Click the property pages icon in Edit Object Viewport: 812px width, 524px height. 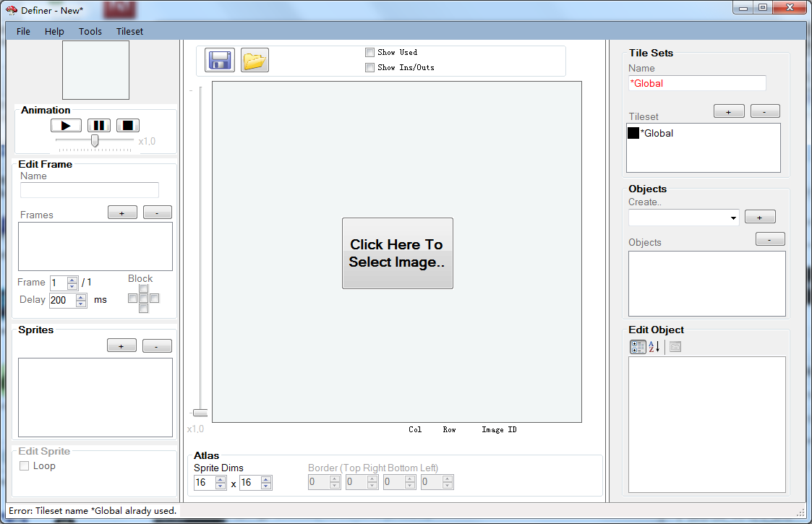(675, 347)
